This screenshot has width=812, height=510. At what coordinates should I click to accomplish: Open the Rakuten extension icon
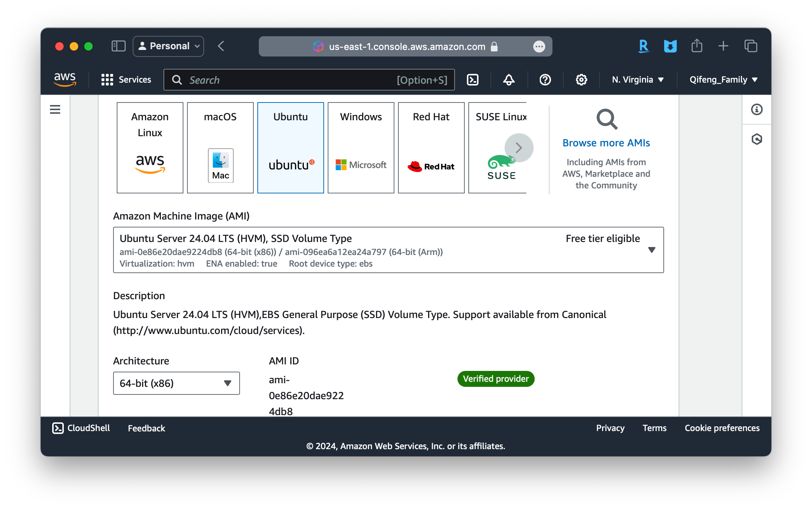(x=644, y=46)
